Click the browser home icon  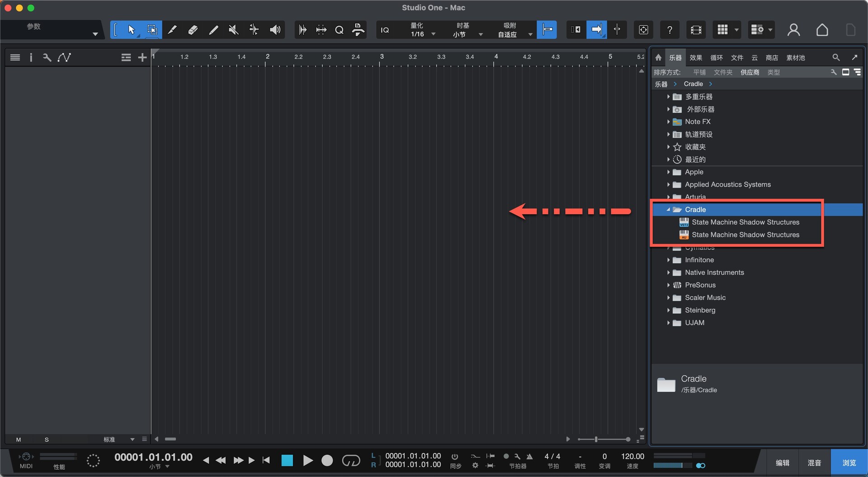pos(658,57)
